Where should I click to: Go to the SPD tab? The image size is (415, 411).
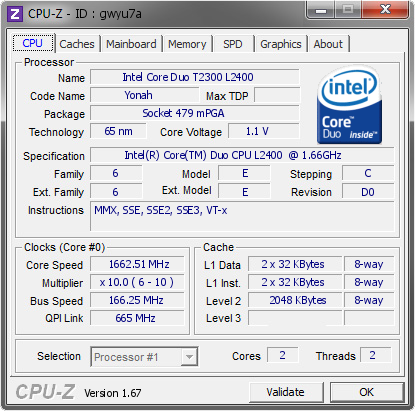click(x=233, y=44)
